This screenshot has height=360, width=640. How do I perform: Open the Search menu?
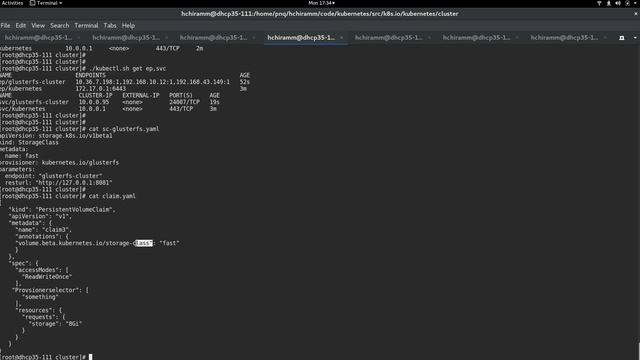[x=60, y=25]
